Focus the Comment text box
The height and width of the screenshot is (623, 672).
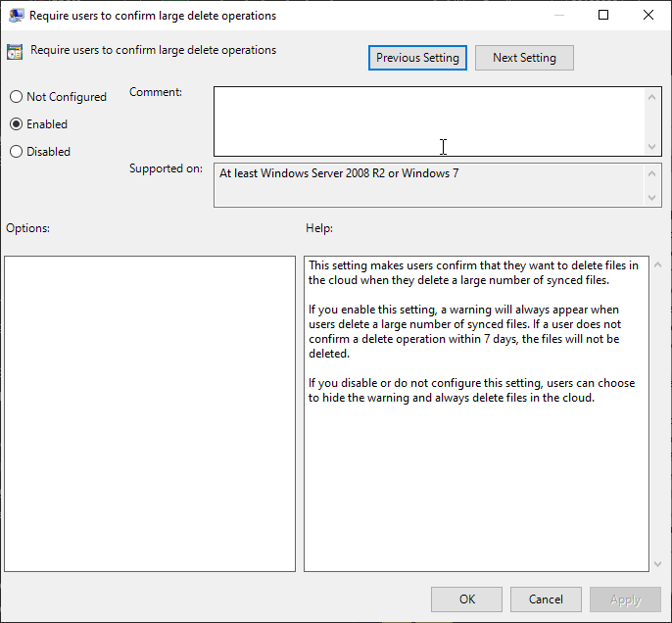point(429,120)
